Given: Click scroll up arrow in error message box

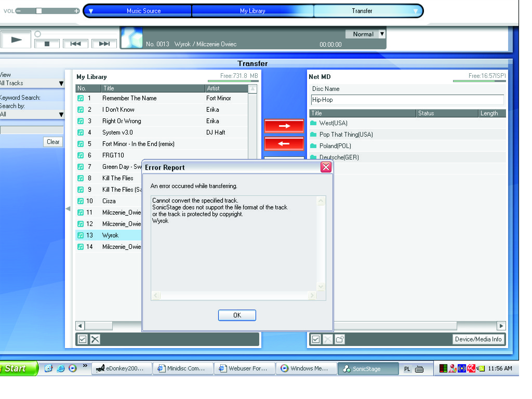Looking at the screenshot, I should (321, 201).
